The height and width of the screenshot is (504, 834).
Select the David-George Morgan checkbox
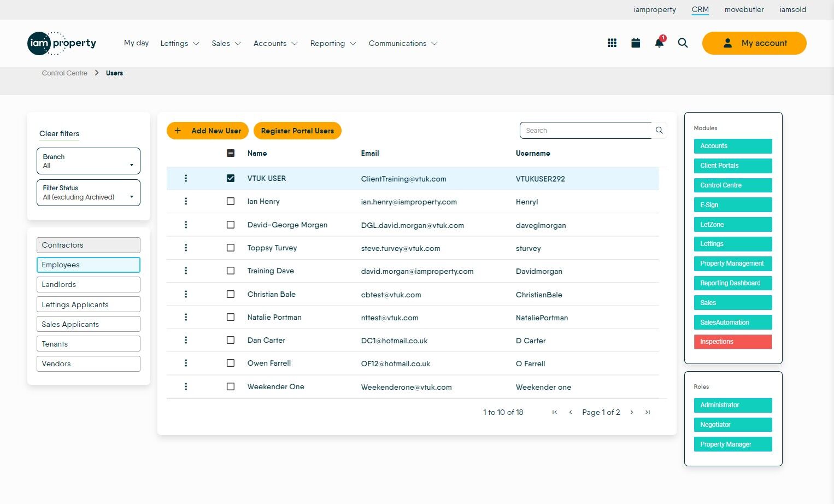231,225
